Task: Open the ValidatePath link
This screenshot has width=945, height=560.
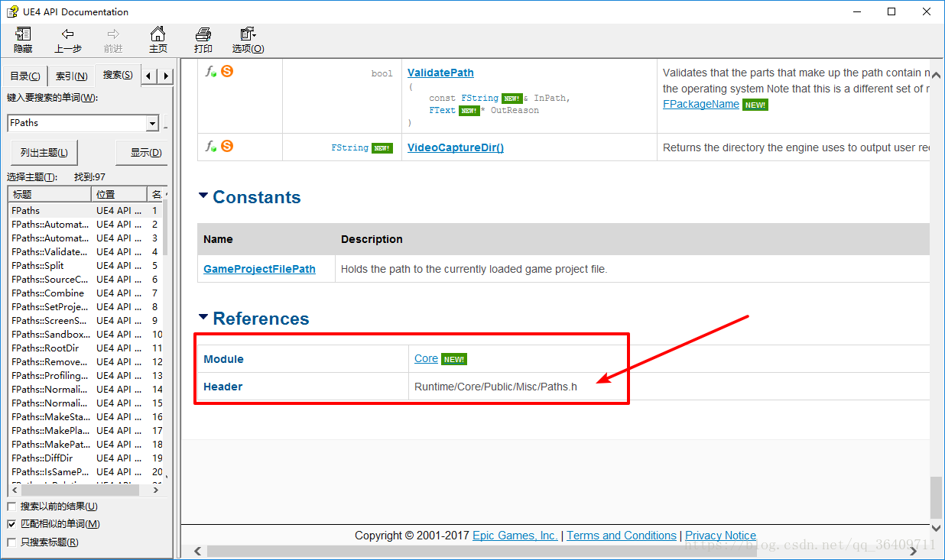Action: pos(440,73)
